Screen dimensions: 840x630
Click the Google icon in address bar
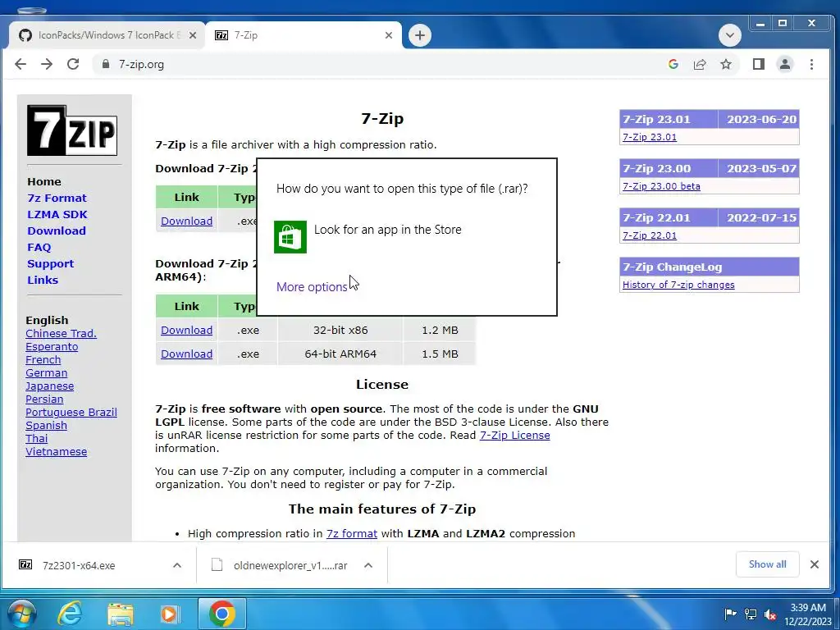click(673, 64)
